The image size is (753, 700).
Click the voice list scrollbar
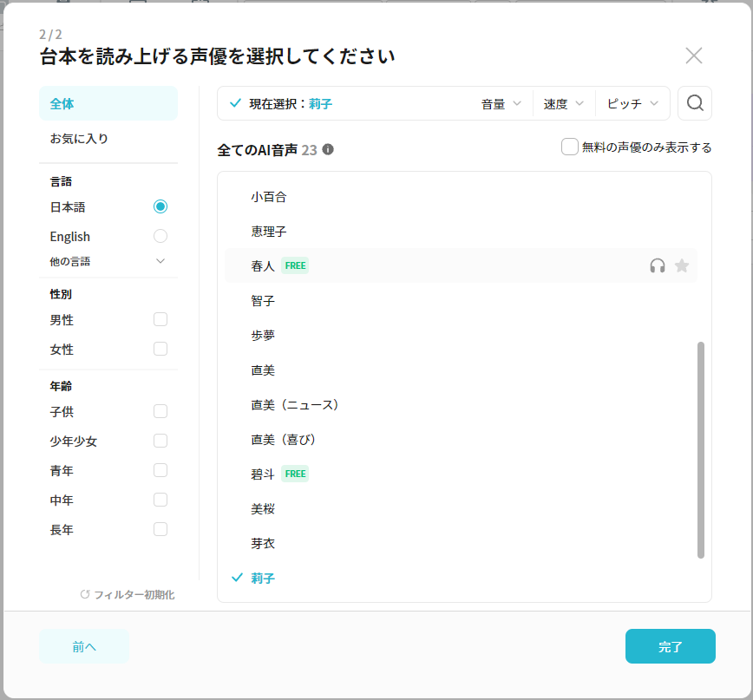coord(701,450)
